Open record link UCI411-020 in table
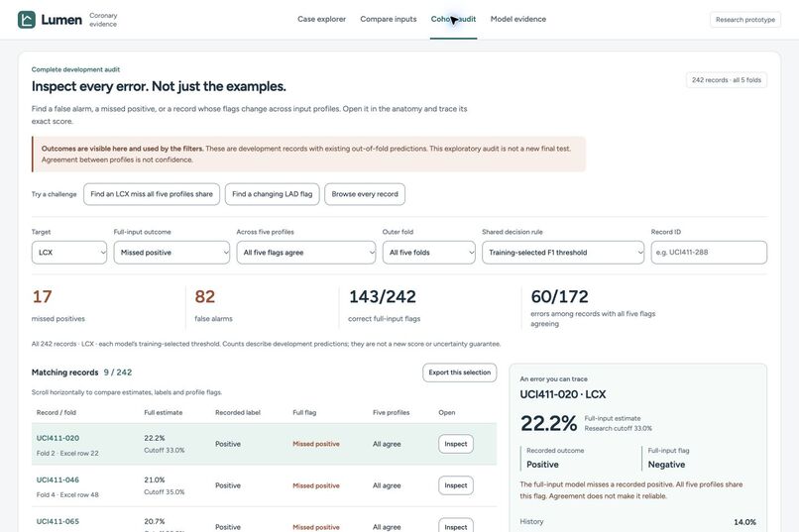Screen dimensions: 799x532 [x=57, y=438]
